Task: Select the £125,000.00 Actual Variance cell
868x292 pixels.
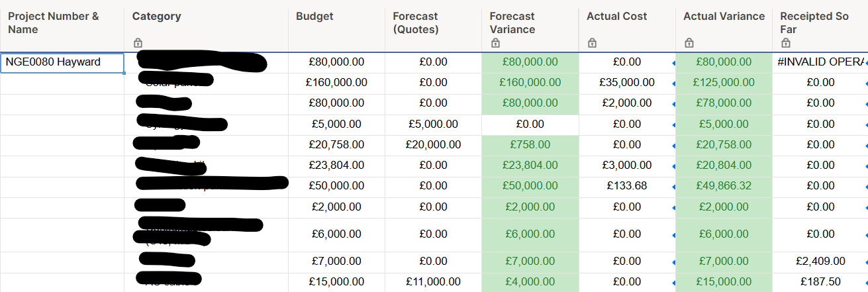Action: (x=723, y=83)
